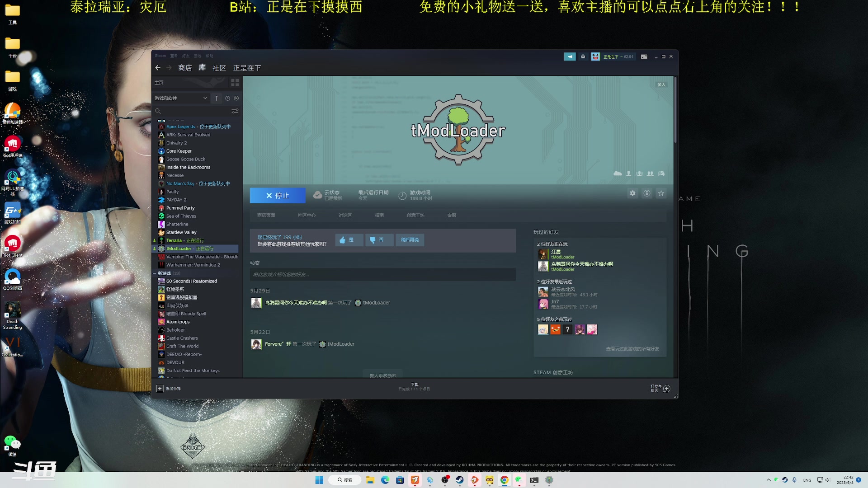Open the 创意工坊 workshop link
868x488 pixels.
pyautogui.click(x=415, y=216)
